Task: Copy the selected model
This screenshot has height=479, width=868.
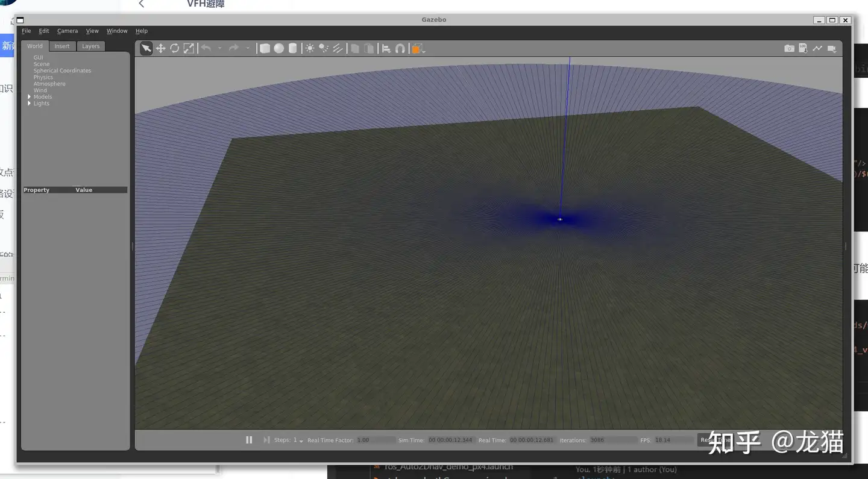Action: click(355, 48)
